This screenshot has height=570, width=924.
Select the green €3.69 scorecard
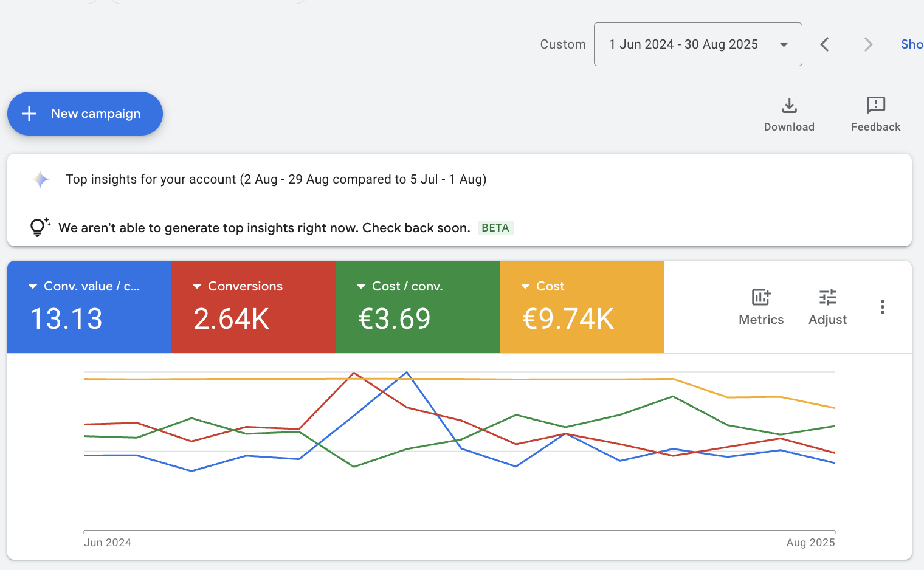point(418,307)
